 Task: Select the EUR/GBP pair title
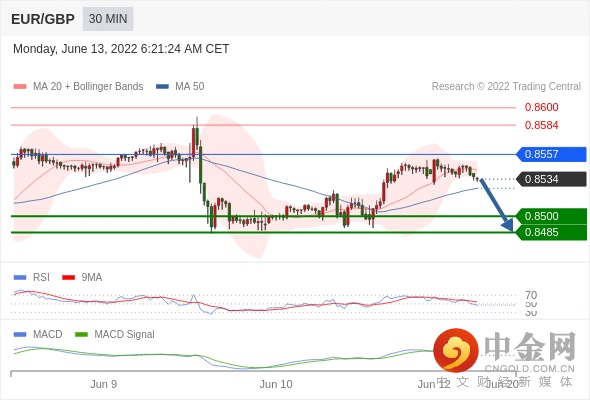[x=43, y=19]
